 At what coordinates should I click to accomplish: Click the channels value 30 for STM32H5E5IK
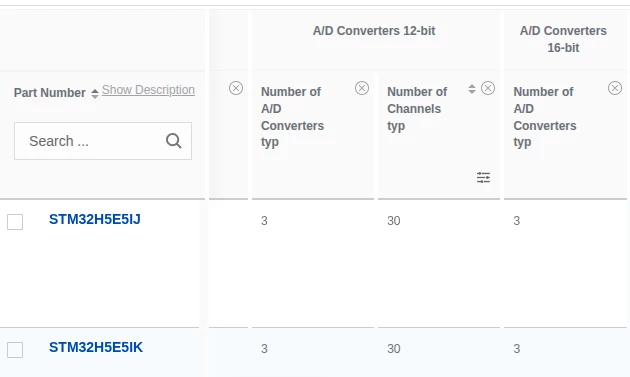(394, 348)
